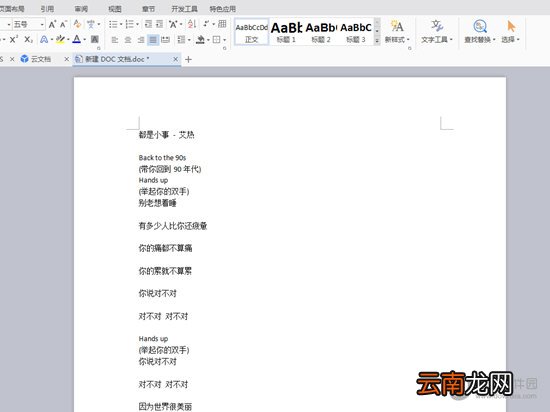
Task: Expand numbered list style dropdown arrow
Action: pos(138,25)
